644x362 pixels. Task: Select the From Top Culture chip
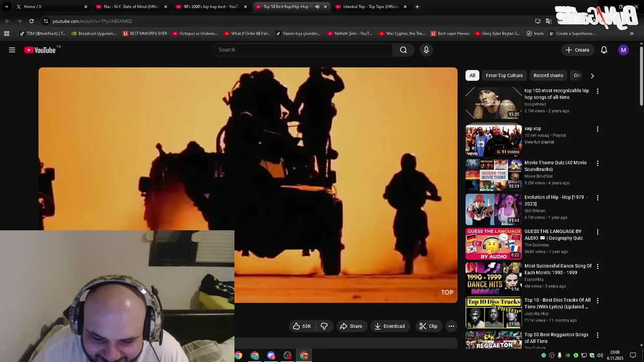tap(504, 75)
